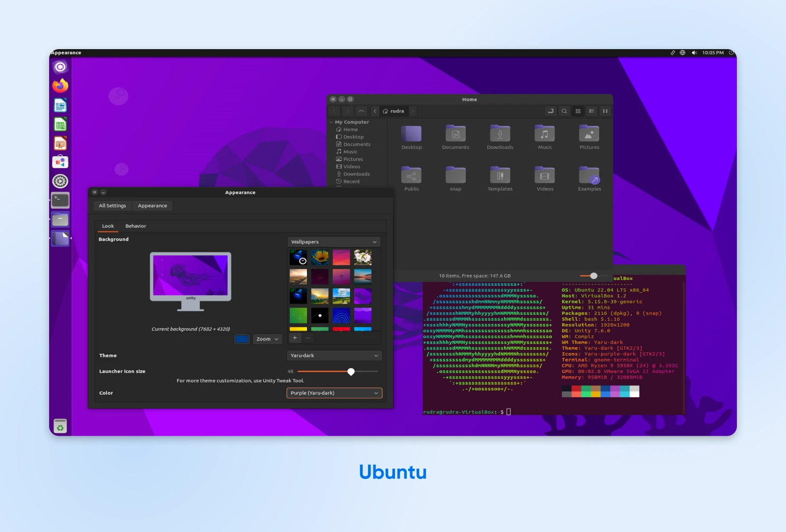The width and height of the screenshot is (786, 532).
Task: Open the Ubuntu dash from the launcher
Action: pyautogui.click(x=60, y=67)
